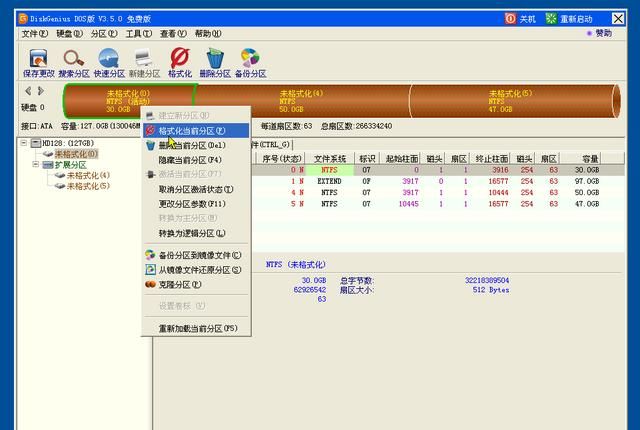Collapse the 扩展分区 tree node

pyautogui.click(x=36, y=164)
